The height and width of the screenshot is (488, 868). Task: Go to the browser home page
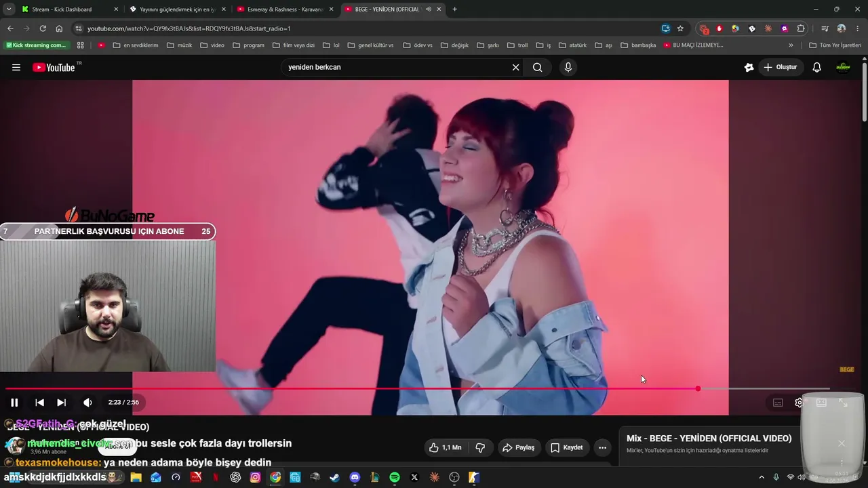tap(59, 28)
